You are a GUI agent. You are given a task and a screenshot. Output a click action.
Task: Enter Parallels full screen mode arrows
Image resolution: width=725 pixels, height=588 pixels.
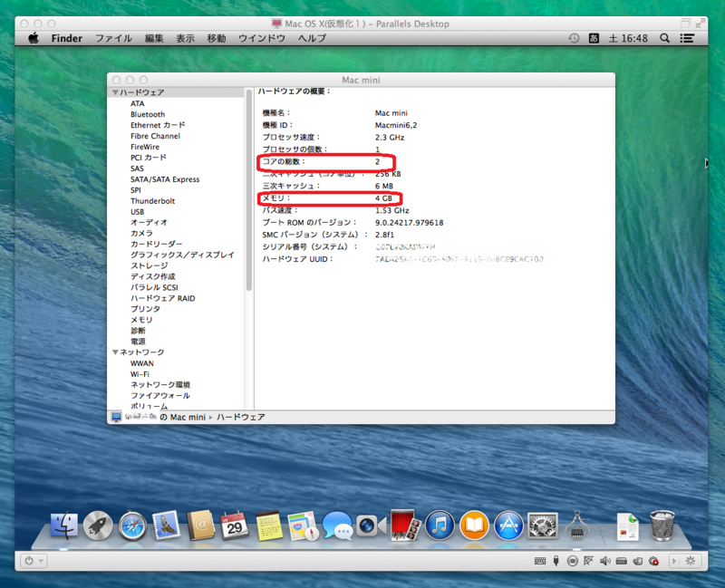click(701, 23)
